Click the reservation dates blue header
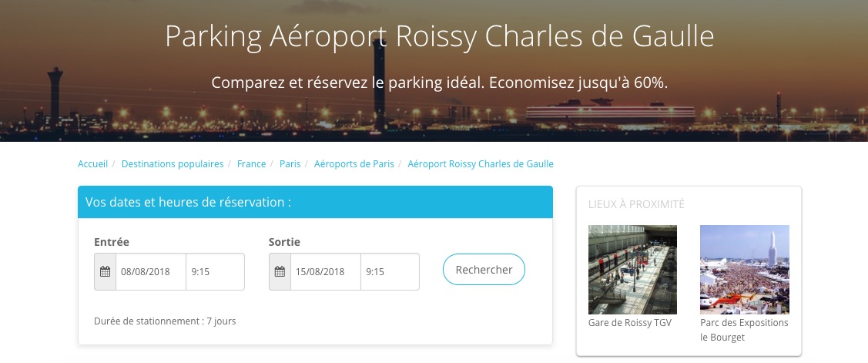 [315, 203]
